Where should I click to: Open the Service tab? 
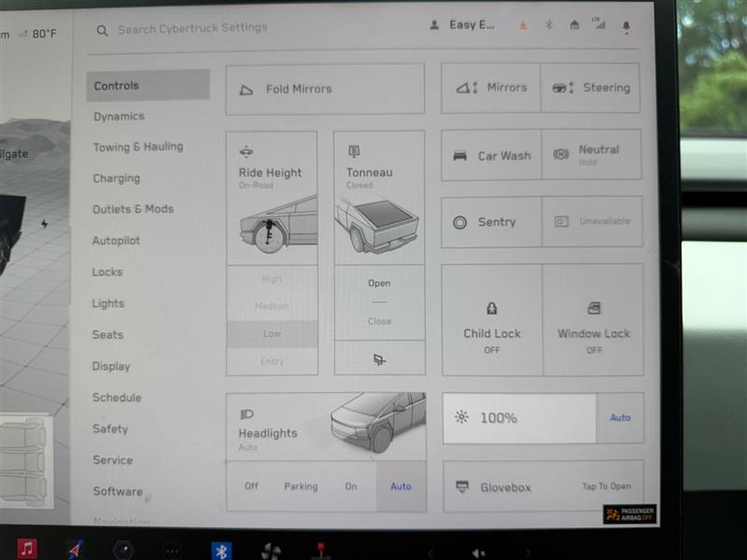113,460
